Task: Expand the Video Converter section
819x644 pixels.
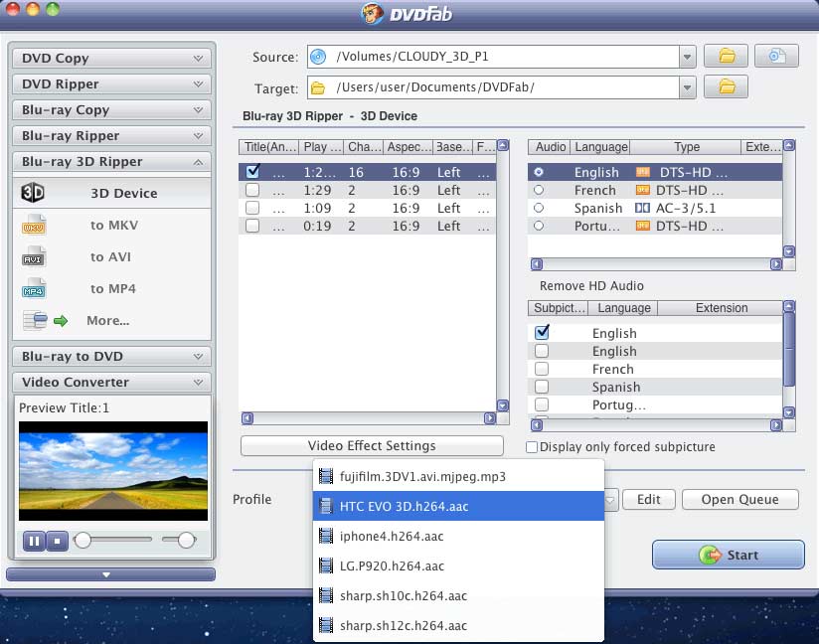Action: pos(111,382)
